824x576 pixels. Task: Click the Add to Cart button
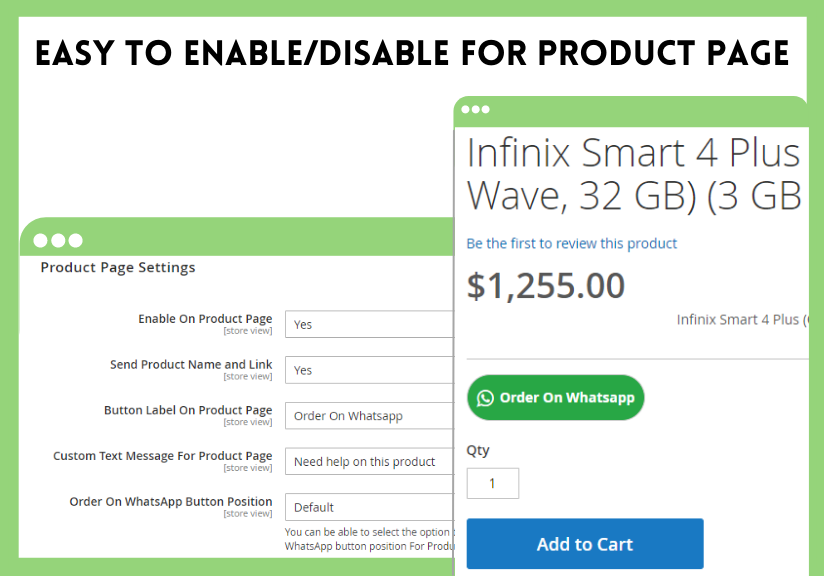coord(585,544)
